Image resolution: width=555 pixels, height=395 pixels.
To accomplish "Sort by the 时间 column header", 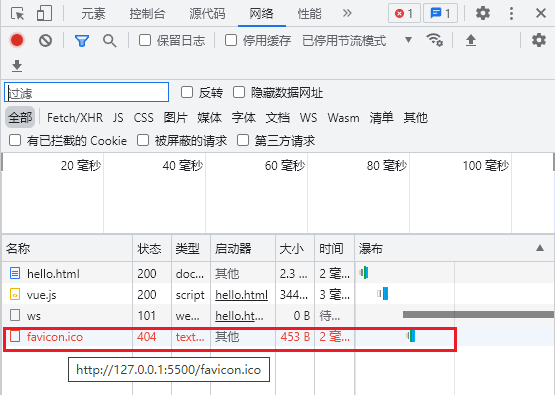I will [334, 248].
